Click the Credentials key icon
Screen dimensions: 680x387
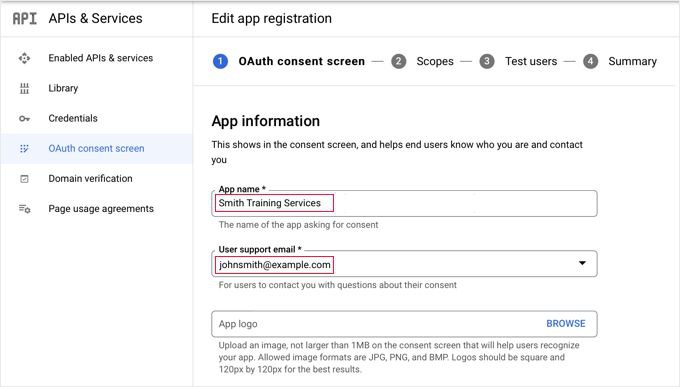tap(24, 118)
